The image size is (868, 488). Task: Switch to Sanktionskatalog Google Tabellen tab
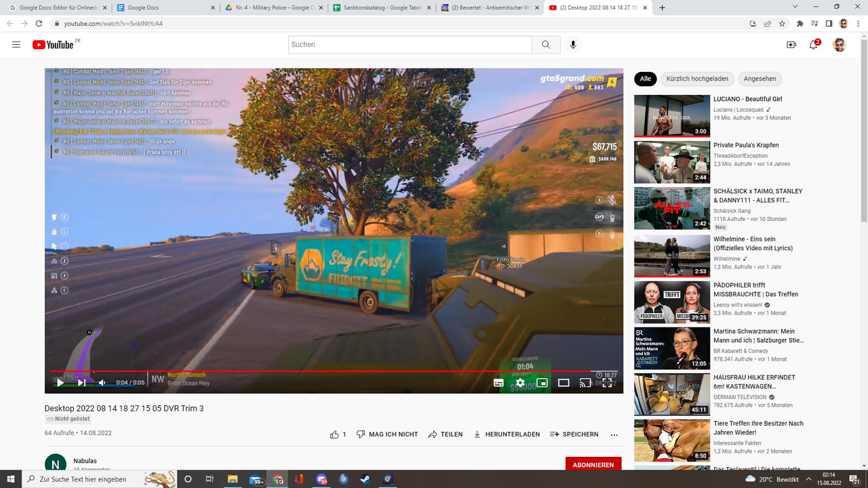(x=380, y=7)
